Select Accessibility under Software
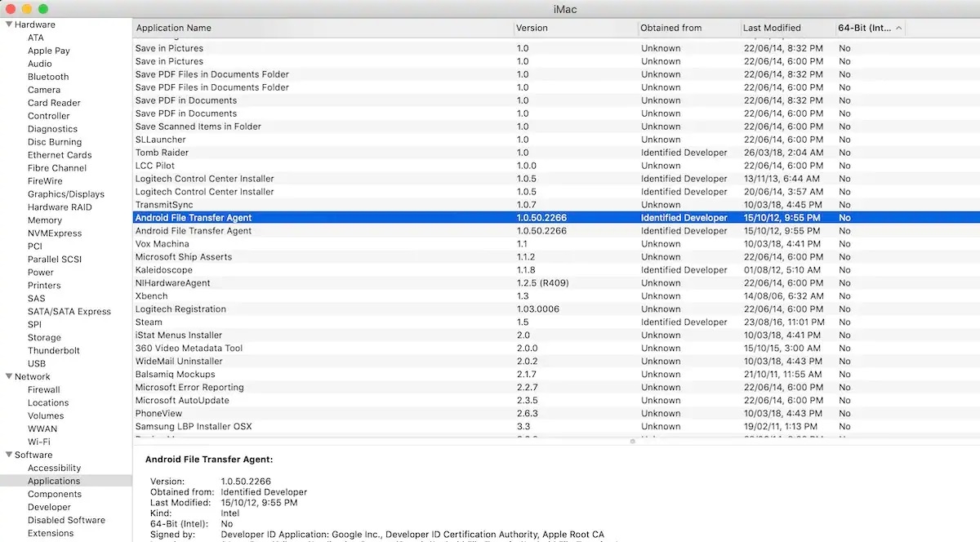Viewport: 980px width, 542px height. (x=54, y=469)
